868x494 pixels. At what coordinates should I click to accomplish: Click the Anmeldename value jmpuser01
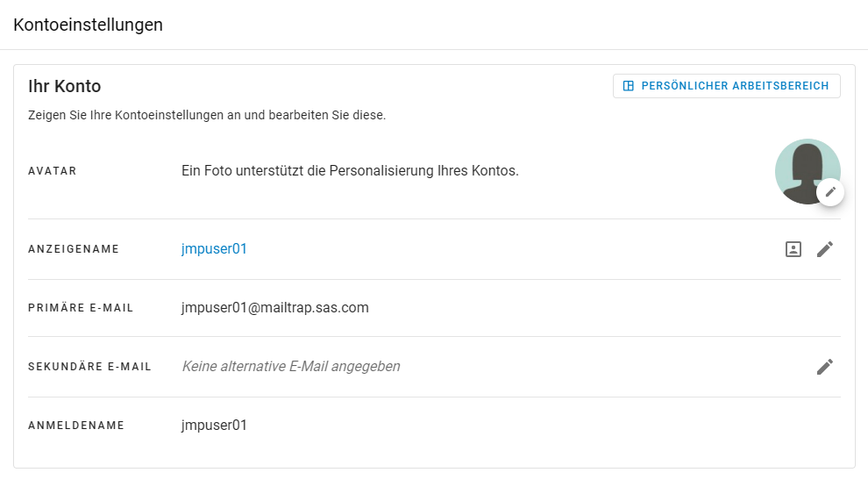[214, 426]
